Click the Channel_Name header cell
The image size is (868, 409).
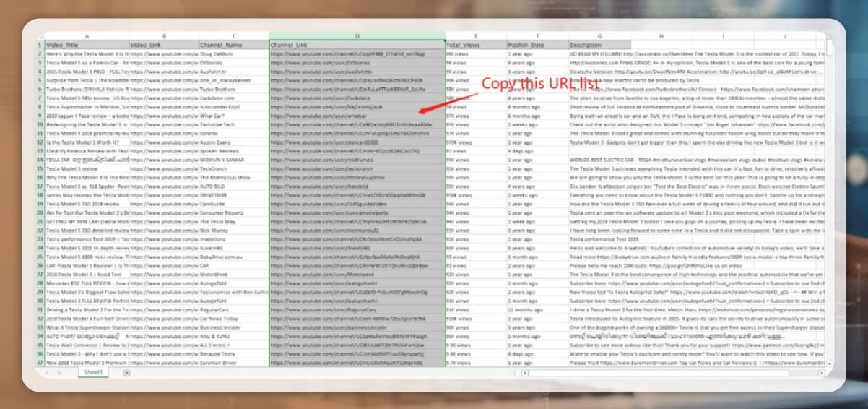[x=234, y=45]
